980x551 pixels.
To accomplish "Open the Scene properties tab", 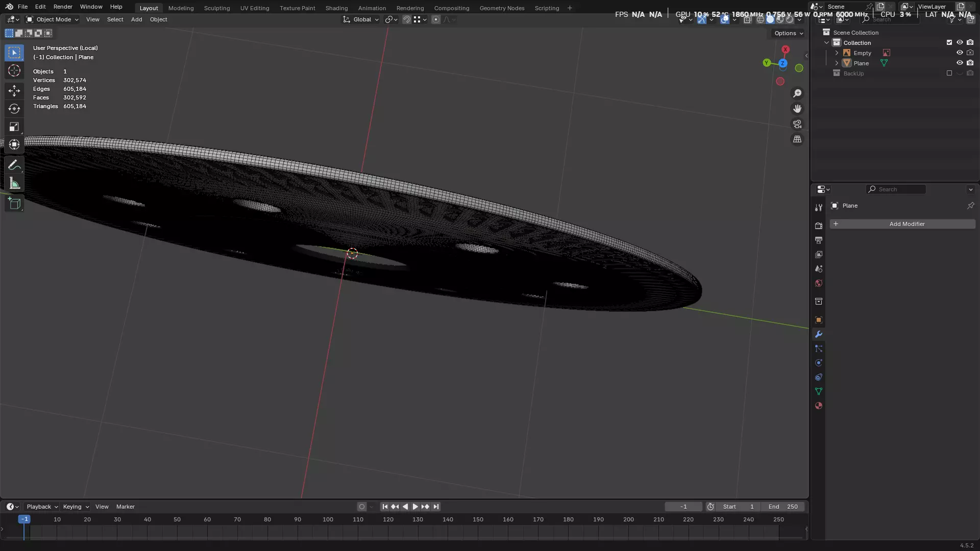I will click(819, 269).
